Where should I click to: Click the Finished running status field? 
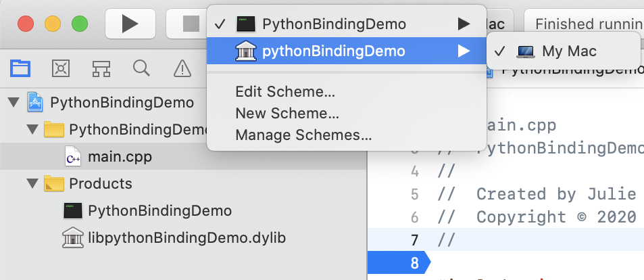point(585,24)
